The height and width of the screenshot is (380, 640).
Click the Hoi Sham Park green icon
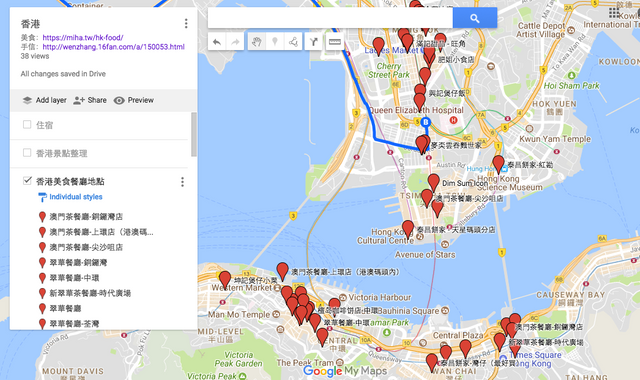coord(571,76)
